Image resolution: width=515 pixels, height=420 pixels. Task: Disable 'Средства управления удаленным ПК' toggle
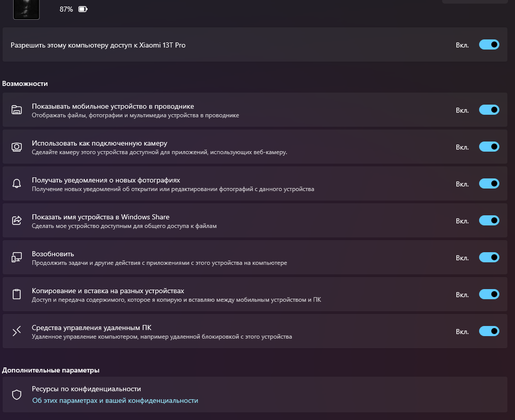[x=489, y=332]
